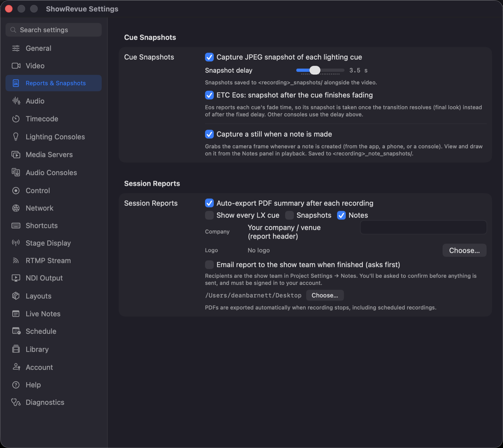Enable the Snapshots report checkbox
Image resolution: width=503 pixels, height=448 pixels.
pyautogui.click(x=290, y=215)
